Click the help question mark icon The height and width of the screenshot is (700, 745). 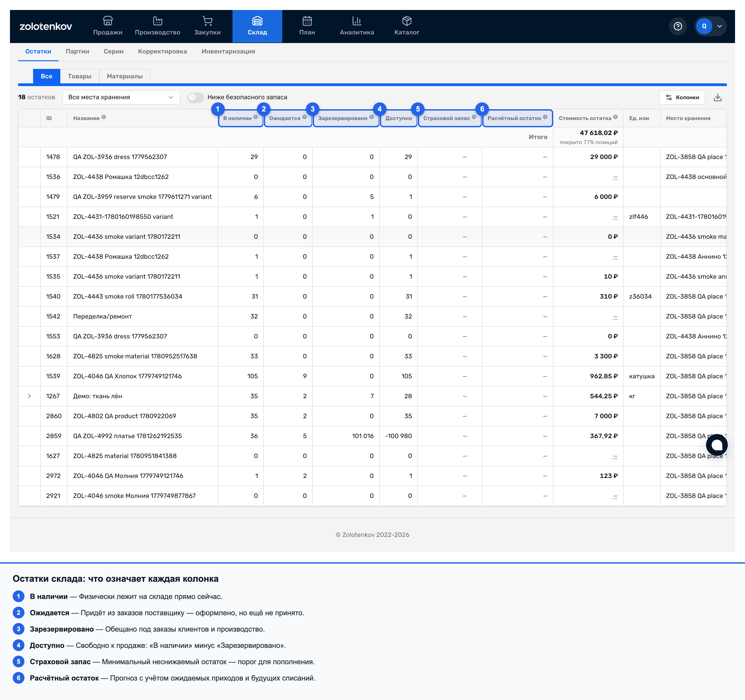677,26
